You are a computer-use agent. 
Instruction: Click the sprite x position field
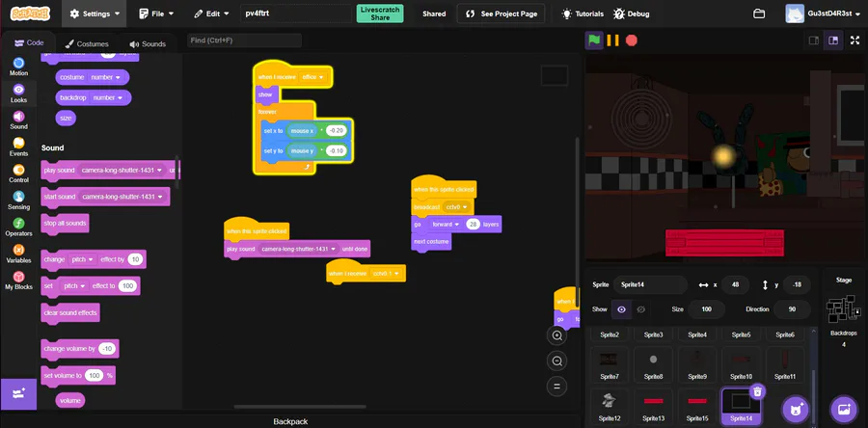(x=735, y=284)
